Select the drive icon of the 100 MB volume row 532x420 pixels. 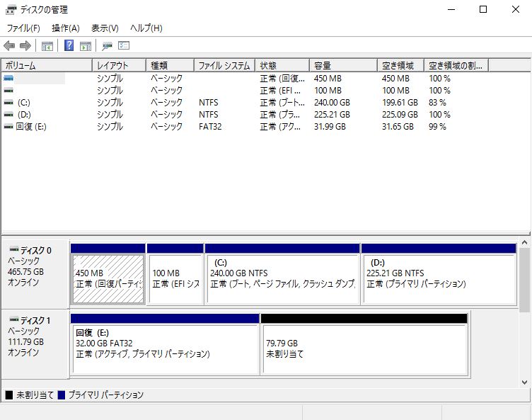8,91
